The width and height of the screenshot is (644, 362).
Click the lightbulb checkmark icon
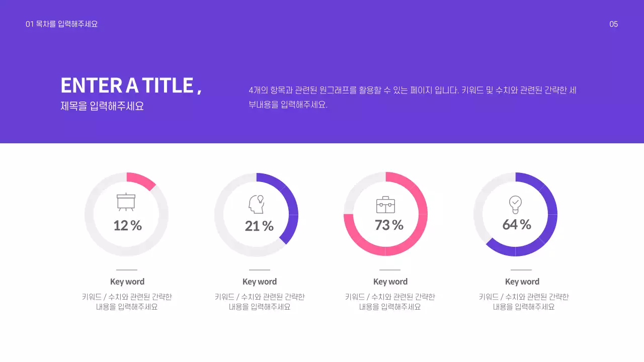click(515, 205)
